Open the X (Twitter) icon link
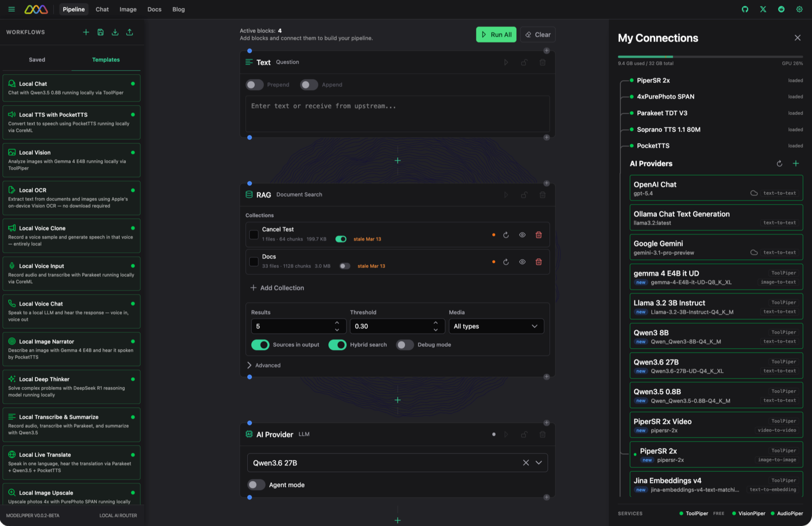Image resolution: width=812 pixels, height=526 pixels. (763, 9)
